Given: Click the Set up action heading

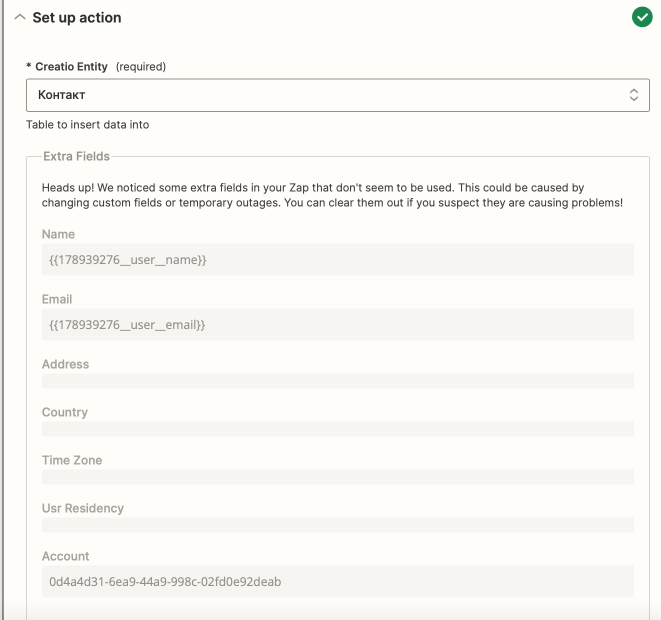Looking at the screenshot, I should 77,18.
